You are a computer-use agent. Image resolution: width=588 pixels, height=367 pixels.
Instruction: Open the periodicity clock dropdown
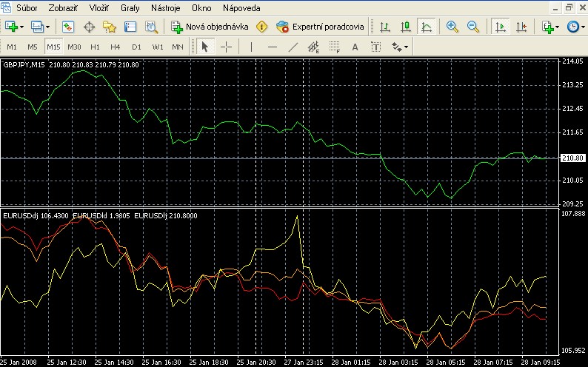tap(574, 27)
